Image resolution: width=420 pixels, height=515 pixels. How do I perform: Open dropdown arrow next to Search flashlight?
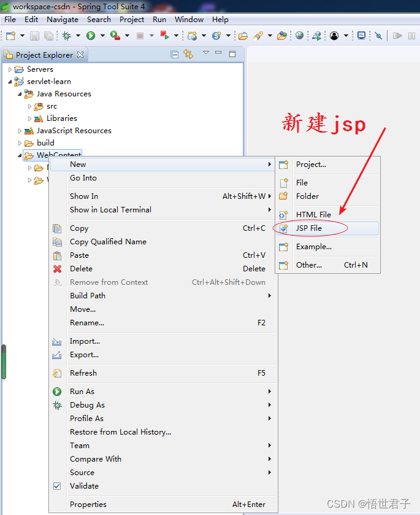[270, 36]
